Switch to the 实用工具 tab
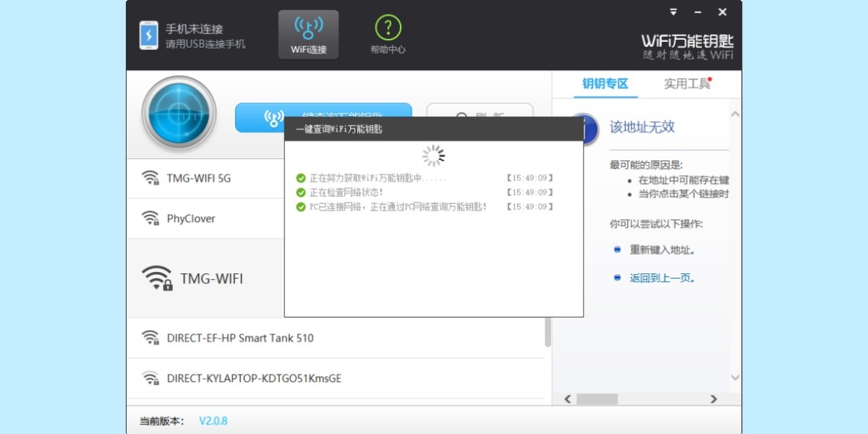The image size is (868, 434). (687, 84)
